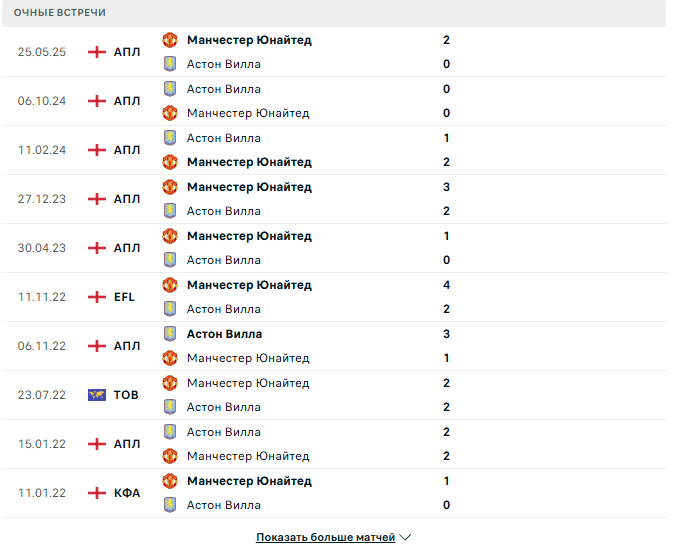Open the EFL competition label for 11.11.22
Screen dimensions: 673x554
(x=124, y=297)
